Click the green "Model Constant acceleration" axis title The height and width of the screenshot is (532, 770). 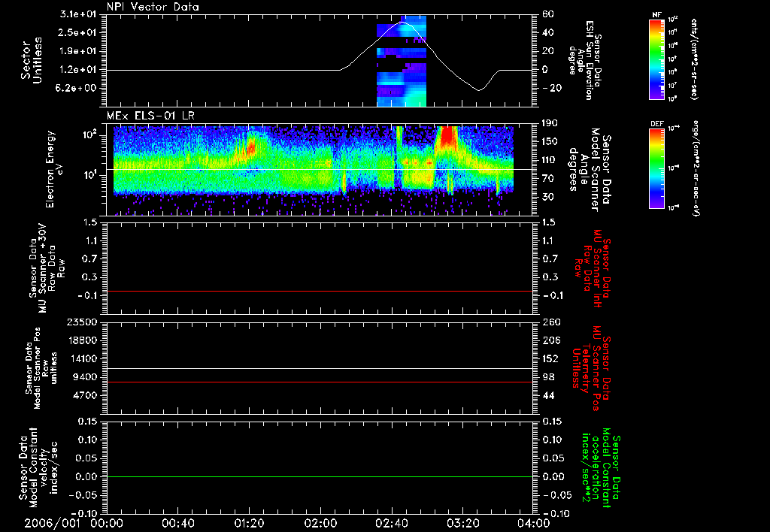[602, 469]
